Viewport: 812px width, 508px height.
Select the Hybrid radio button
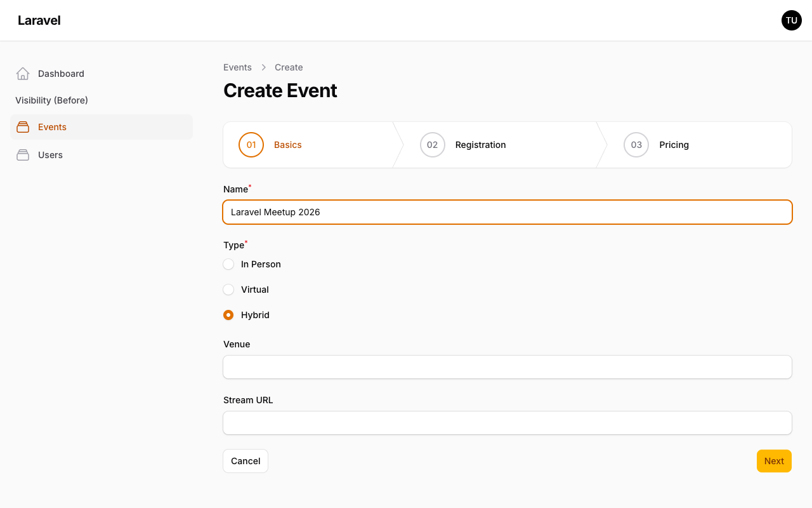[x=228, y=315]
